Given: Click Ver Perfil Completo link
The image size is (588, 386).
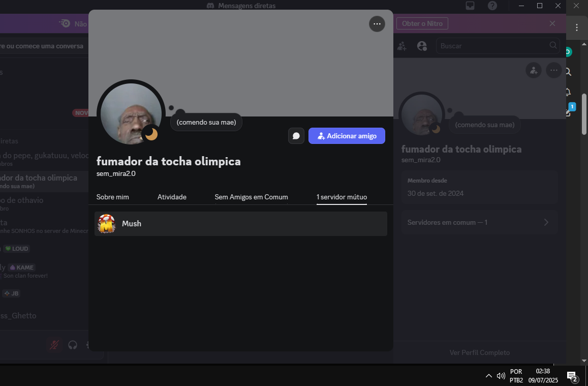Looking at the screenshot, I should coord(480,352).
